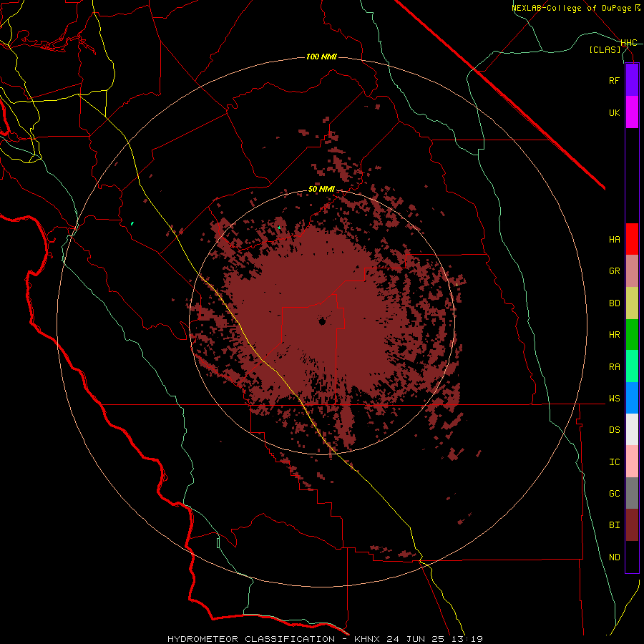Click the RA mint legend swatch

point(632,366)
